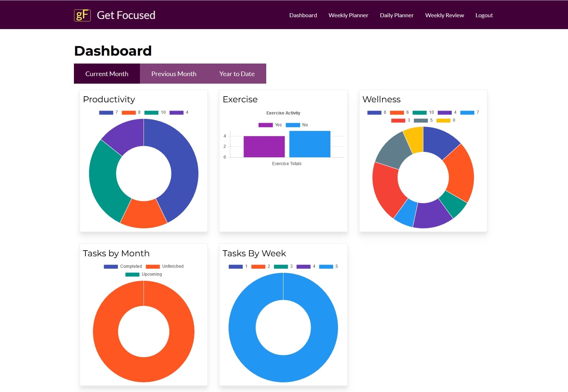Click the blue No exercise bar
Screen dimensions: 568x392
pos(310,144)
